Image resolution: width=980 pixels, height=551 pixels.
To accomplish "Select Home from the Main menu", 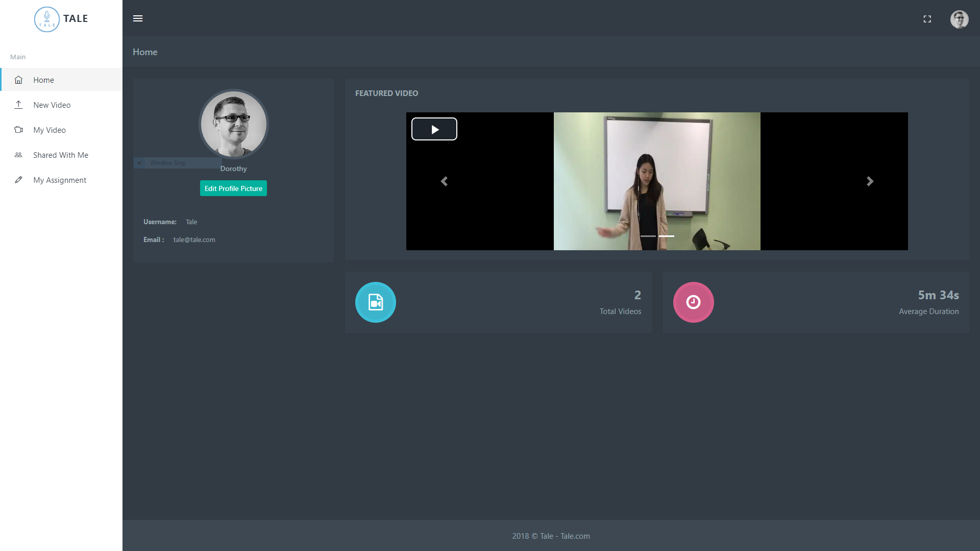I will [43, 80].
